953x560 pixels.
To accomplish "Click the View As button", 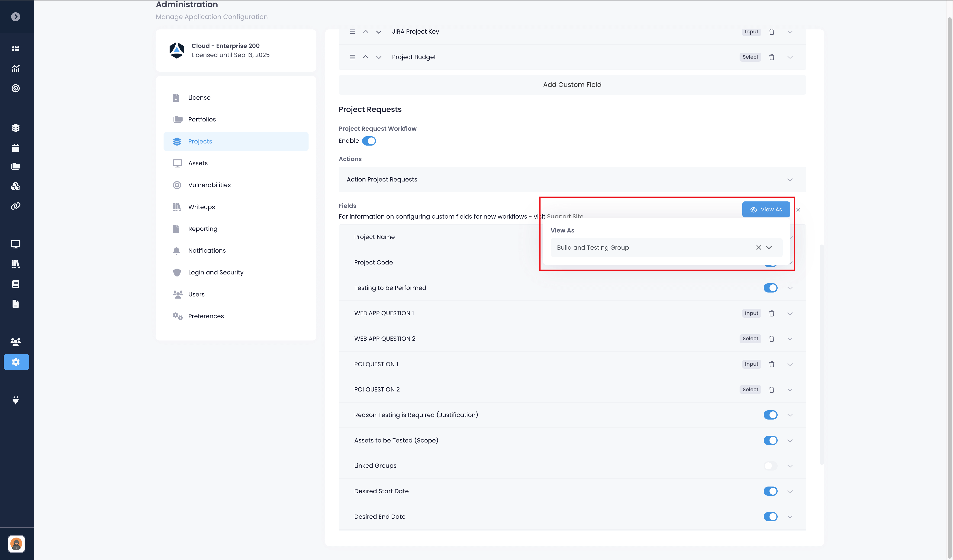I will tap(765, 209).
